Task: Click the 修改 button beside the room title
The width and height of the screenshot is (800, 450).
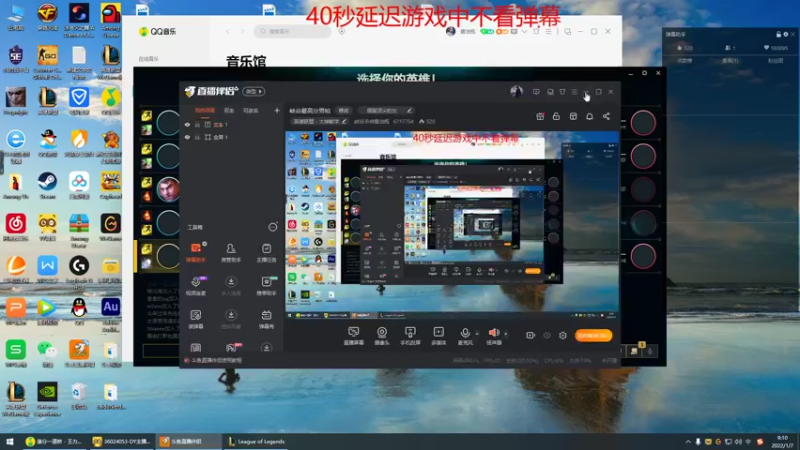Action: point(343,110)
